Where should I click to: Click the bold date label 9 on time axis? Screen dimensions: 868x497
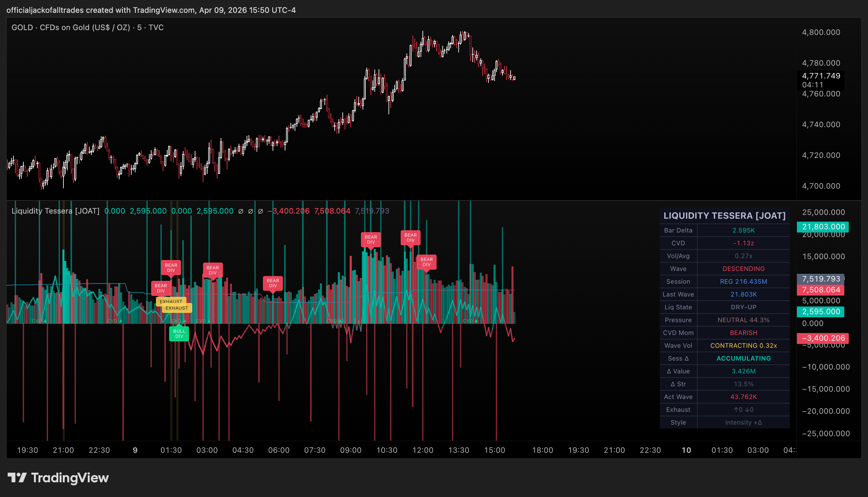135,450
